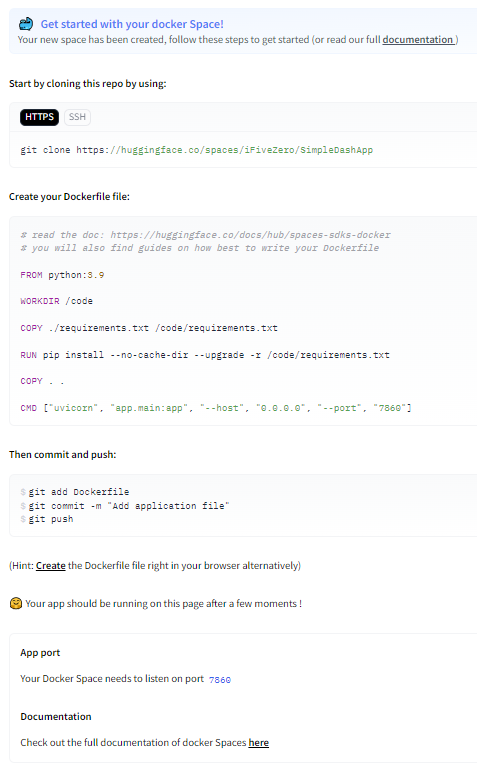Viewport: 477px width, 770px height.
Task: Open the documentation link in the banner
Action: click(x=418, y=39)
